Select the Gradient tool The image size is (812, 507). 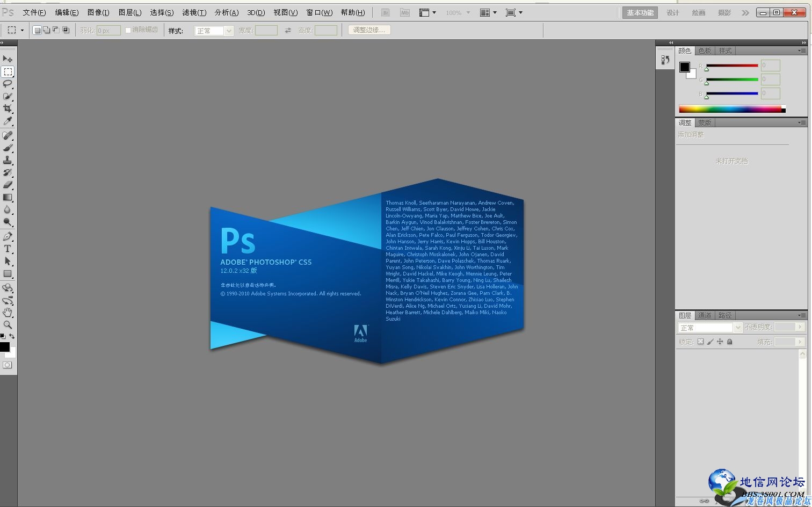(8, 197)
